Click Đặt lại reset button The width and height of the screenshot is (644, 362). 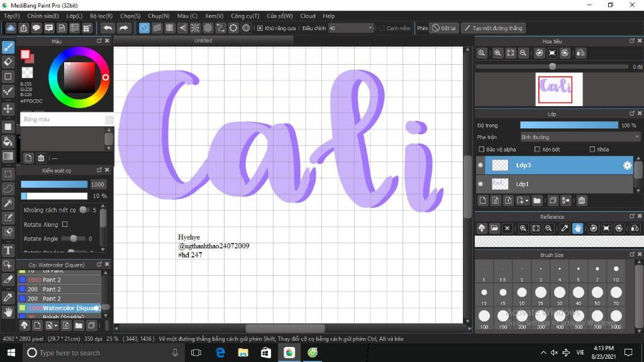(443, 28)
